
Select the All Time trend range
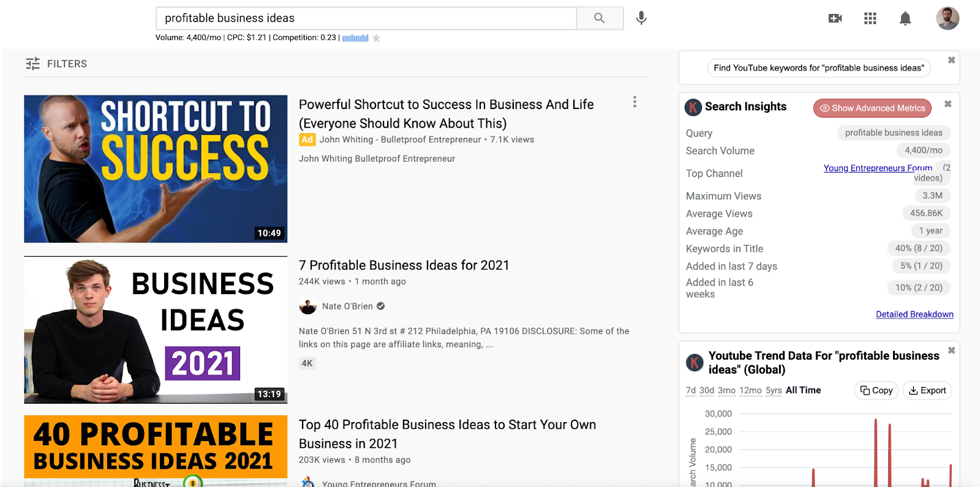tap(803, 390)
